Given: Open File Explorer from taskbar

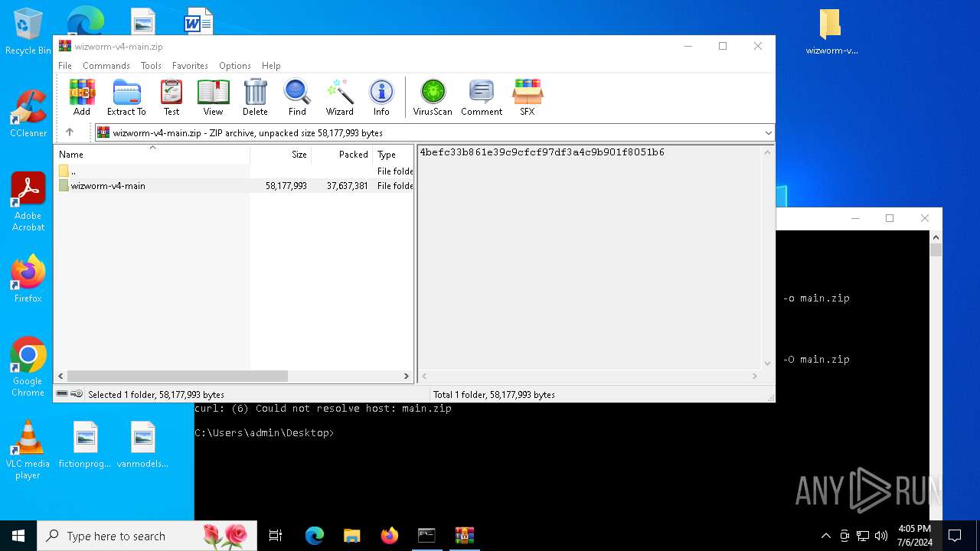Looking at the screenshot, I should (x=351, y=536).
